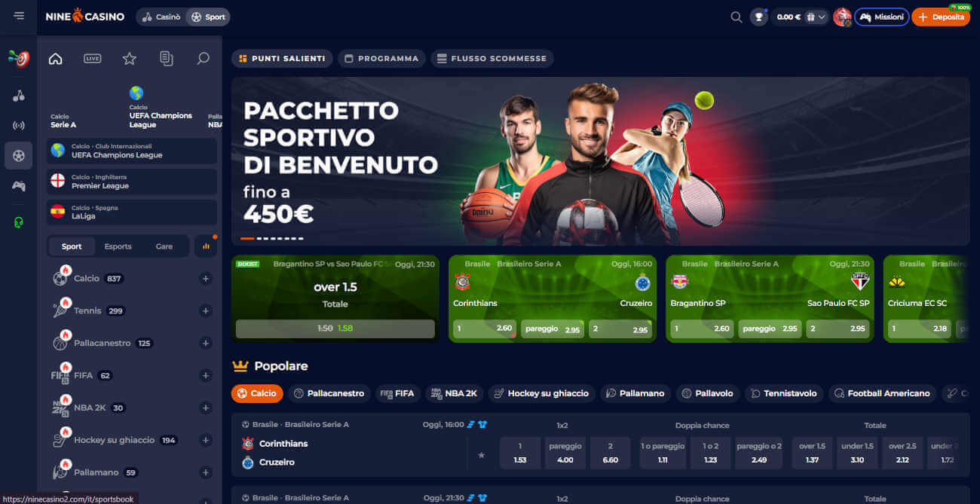The image size is (980, 504).
Task: Open the Missioni button
Action: pyautogui.click(x=881, y=17)
